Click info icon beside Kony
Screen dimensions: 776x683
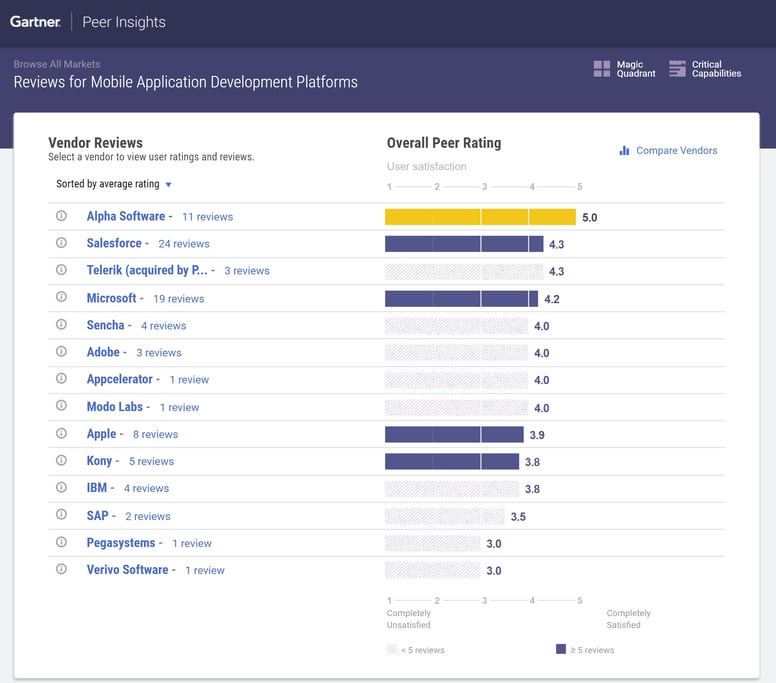coord(61,460)
